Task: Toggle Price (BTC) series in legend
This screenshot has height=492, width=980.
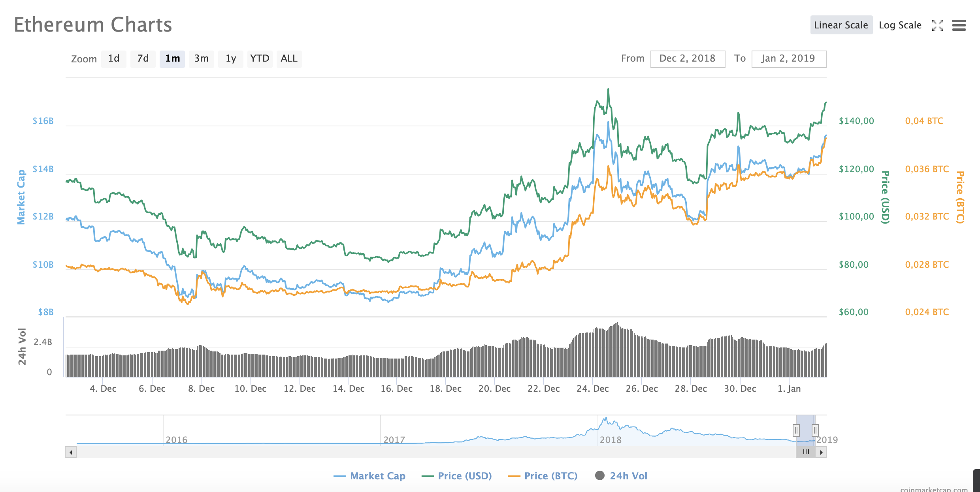Action: pyautogui.click(x=543, y=476)
